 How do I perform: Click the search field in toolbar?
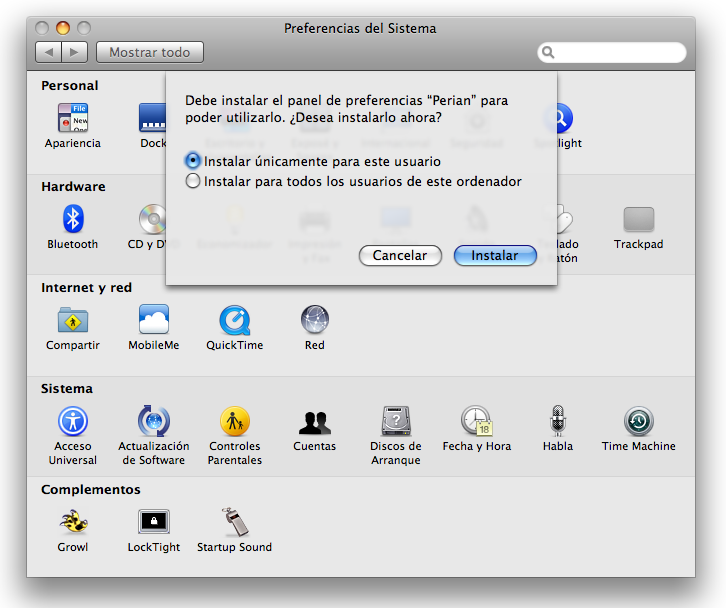point(612,52)
